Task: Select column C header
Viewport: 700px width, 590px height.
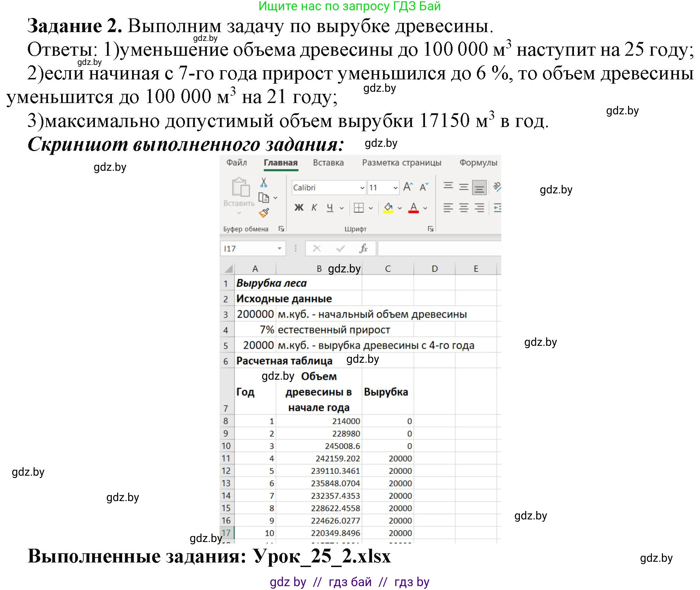Action: [388, 269]
